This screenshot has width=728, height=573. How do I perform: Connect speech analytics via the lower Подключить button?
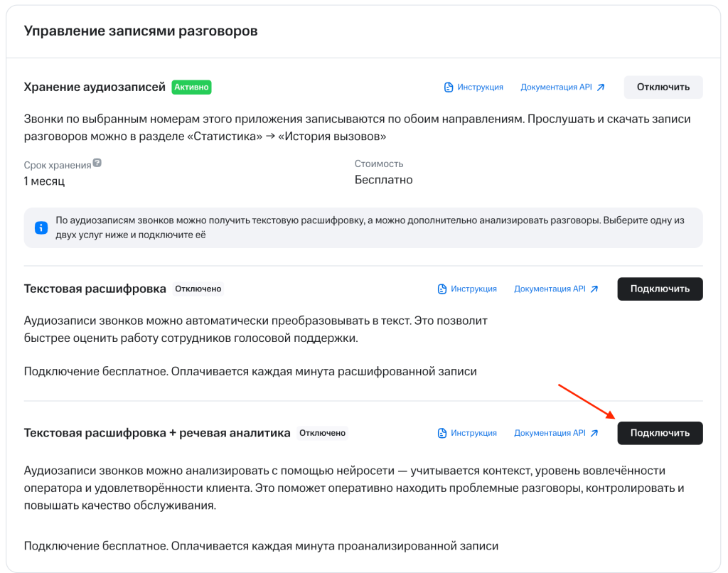click(x=660, y=433)
